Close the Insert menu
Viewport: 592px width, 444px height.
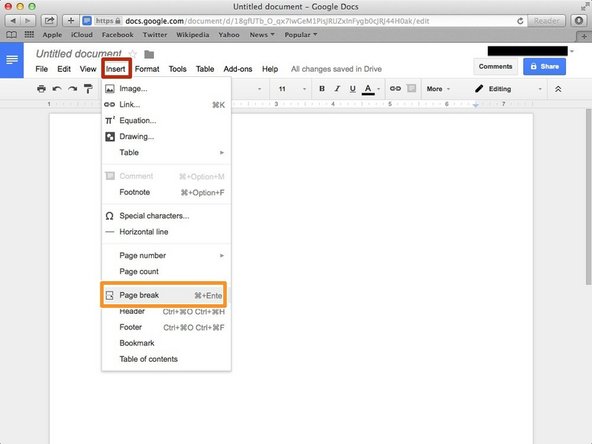(116, 69)
